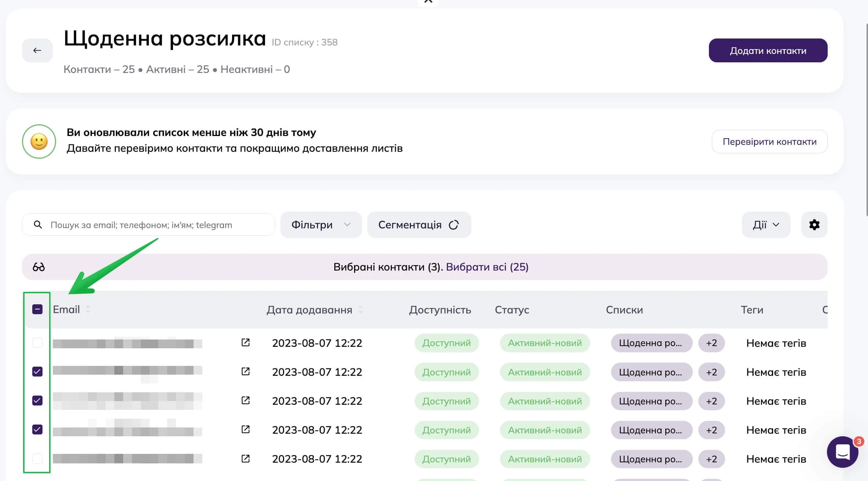
Task: Uncheck the second contact row checkbox
Action: click(x=37, y=371)
